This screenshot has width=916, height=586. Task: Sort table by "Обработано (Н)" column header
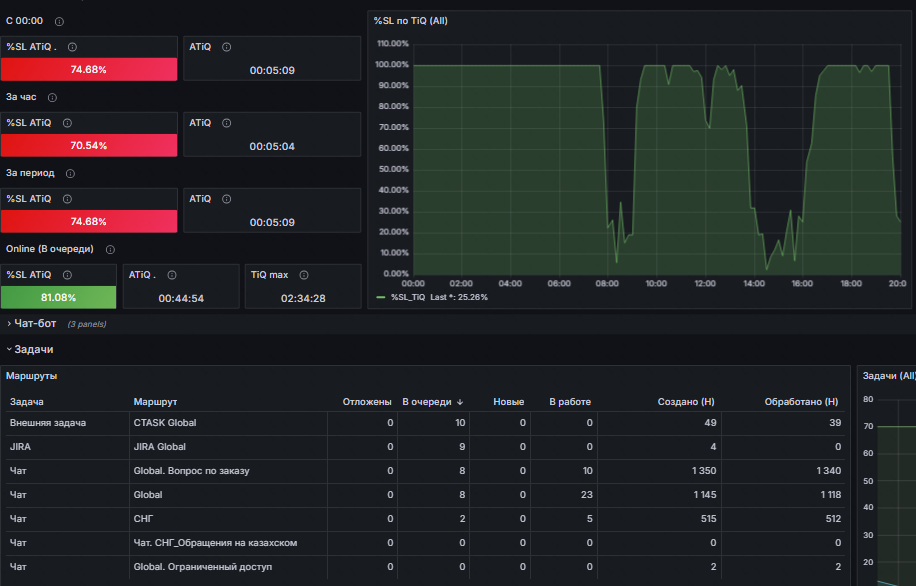pos(801,402)
